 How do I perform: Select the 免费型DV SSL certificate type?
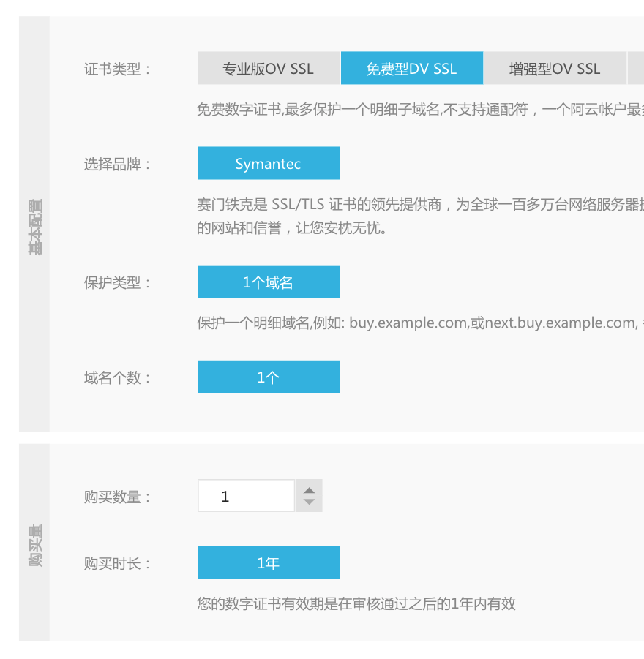click(x=411, y=67)
